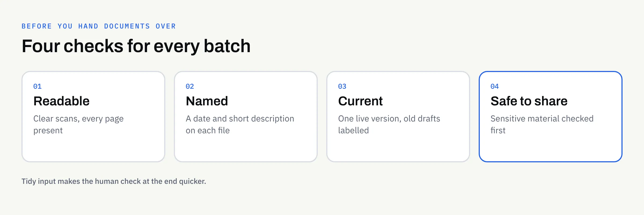Select the Named card
644x215 pixels.
(246, 117)
